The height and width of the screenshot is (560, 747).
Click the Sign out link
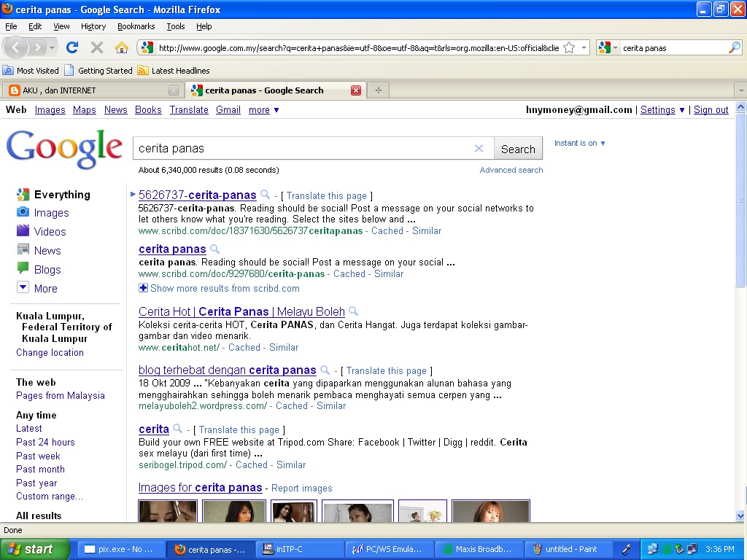pyautogui.click(x=711, y=110)
